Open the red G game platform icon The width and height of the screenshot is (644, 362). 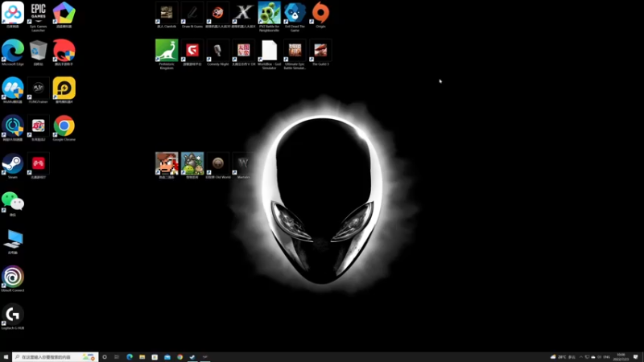(192, 51)
